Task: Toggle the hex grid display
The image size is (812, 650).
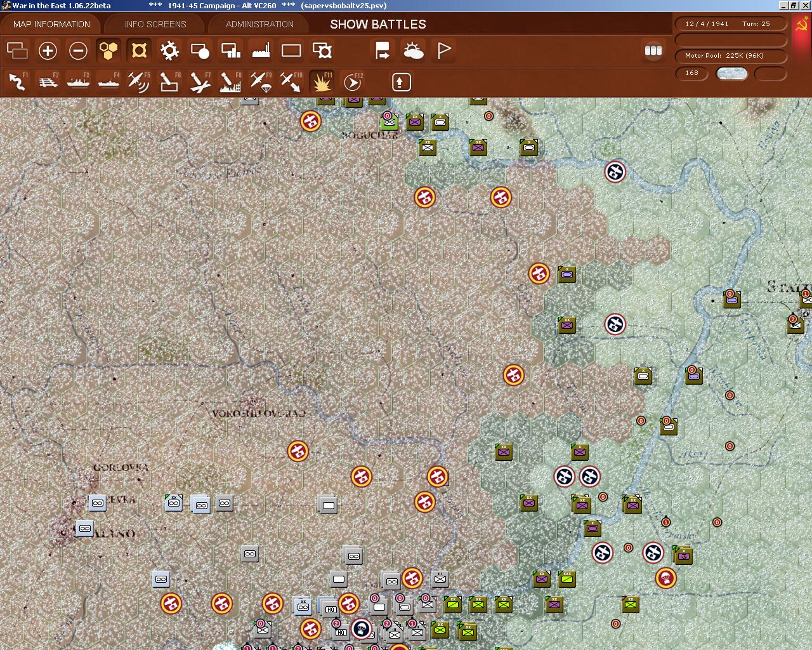Action: [108, 51]
